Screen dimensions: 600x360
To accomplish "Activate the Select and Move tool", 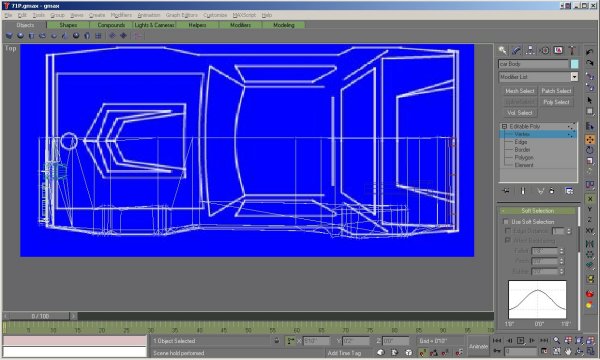I will (590, 140).
